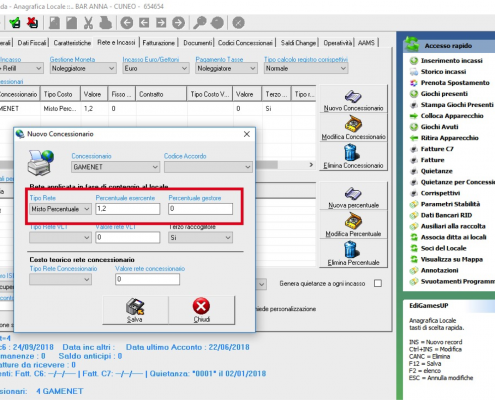Close the Nuovo Concessionario dialog with X
The height and width of the screenshot is (400, 495).
pyautogui.click(x=247, y=134)
